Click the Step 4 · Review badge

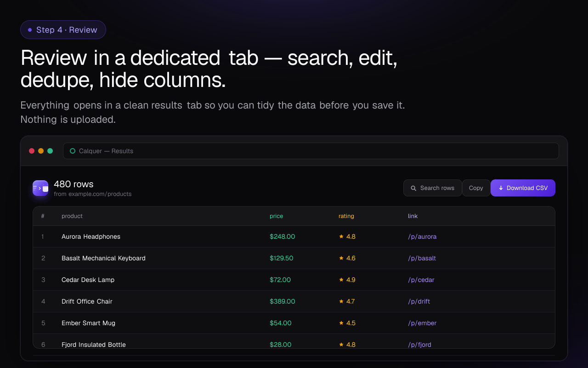click(63, 30)
